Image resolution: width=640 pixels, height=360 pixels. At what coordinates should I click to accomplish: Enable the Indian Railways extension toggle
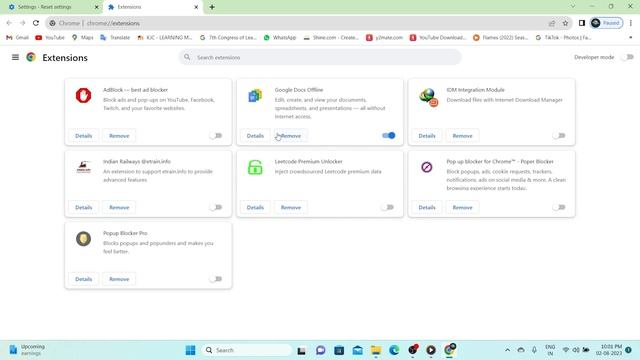(x=216, y=207)
